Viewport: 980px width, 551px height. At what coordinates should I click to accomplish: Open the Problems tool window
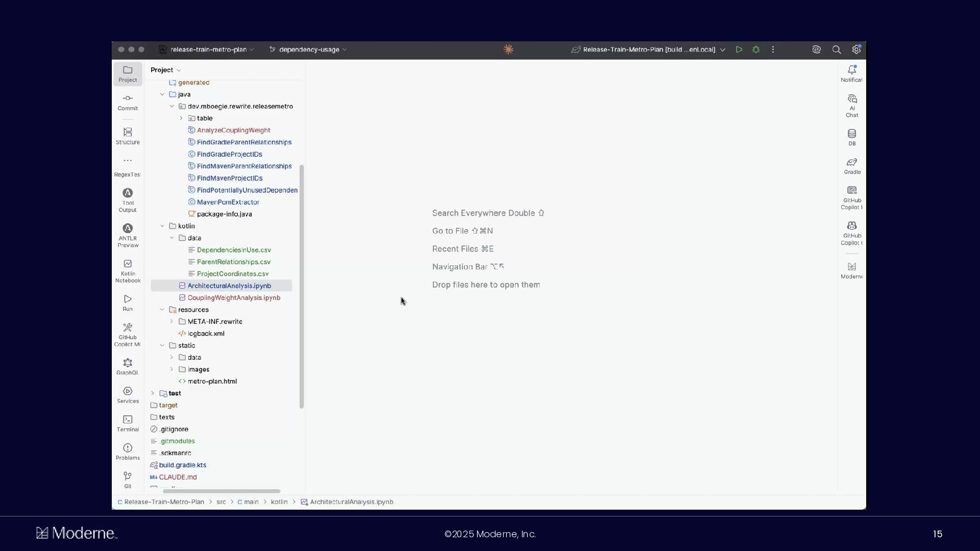coord(128,452)
